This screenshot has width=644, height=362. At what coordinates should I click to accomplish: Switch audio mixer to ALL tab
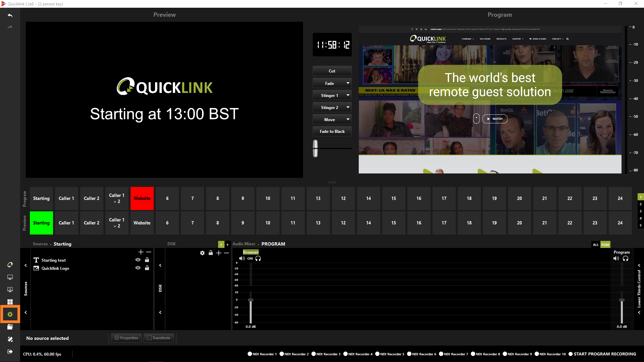[x=595, y=245]
